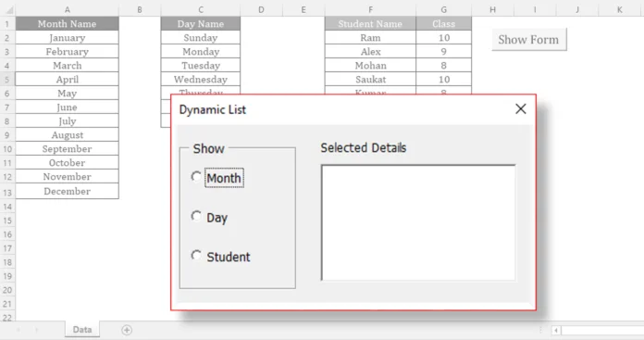The height and width of the screenshot is (340, 644).
Task: Add a new sheet with plus icon
Action: (x=127, y=330)
